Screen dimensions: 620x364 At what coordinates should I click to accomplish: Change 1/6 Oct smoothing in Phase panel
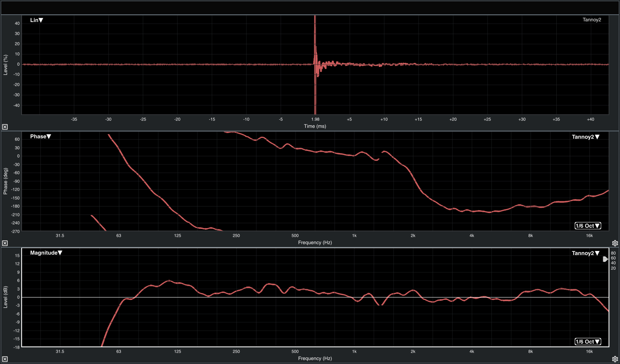pyautogui.click(x=588, y=226)
